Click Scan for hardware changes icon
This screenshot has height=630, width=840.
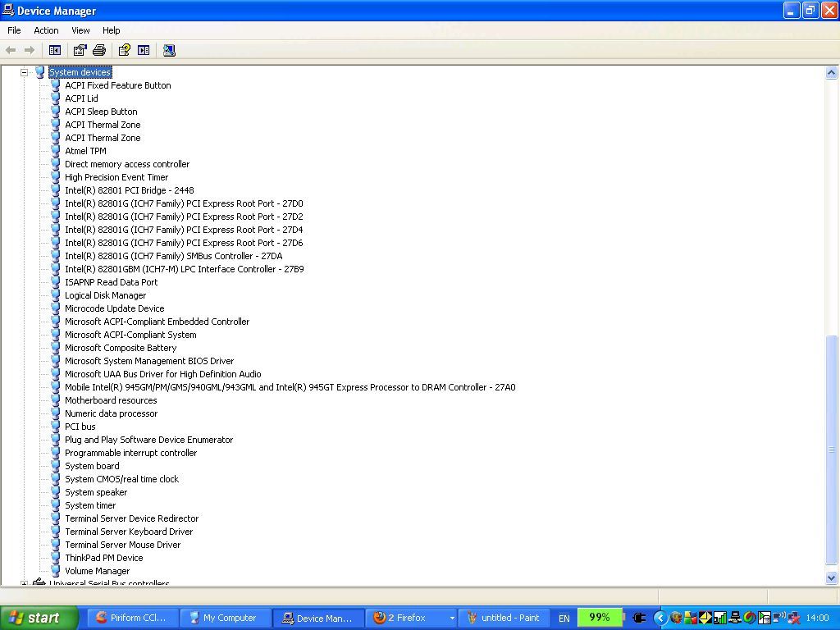point(169,50)
